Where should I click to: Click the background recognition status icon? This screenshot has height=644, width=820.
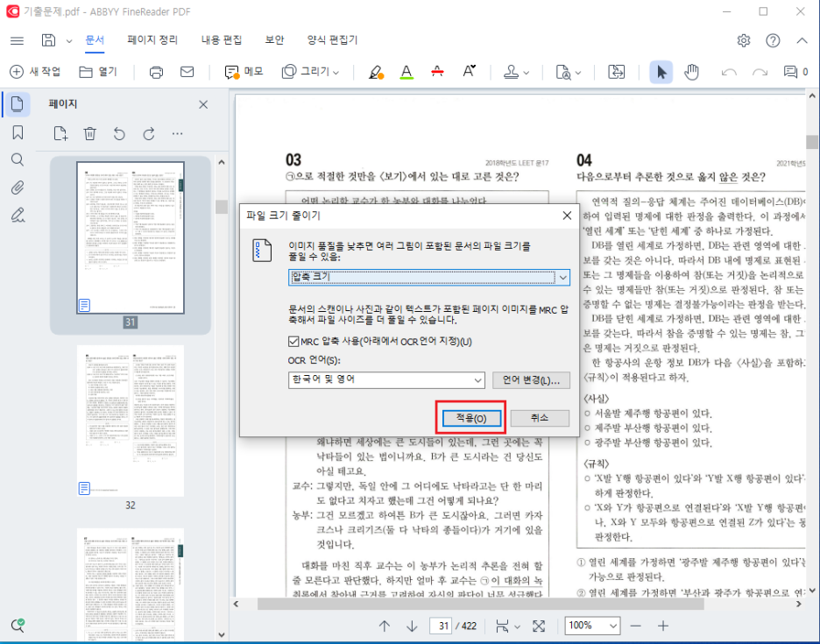(x=18, y=625)
